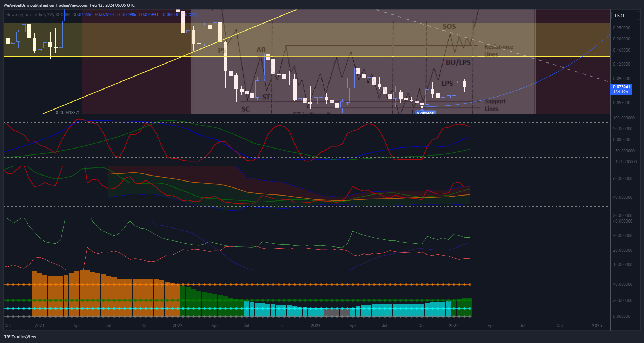Click the TradingView logo icon
The width and height of the screenshot is (644, 343).
pyautogui.click(x=7, y=337)
